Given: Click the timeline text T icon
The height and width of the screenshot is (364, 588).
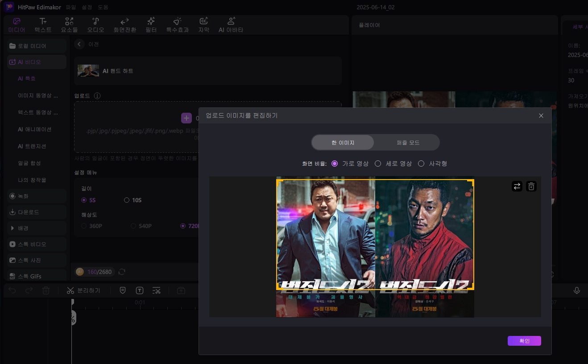Looking at the screenshot, I should [x=140, y=290].
